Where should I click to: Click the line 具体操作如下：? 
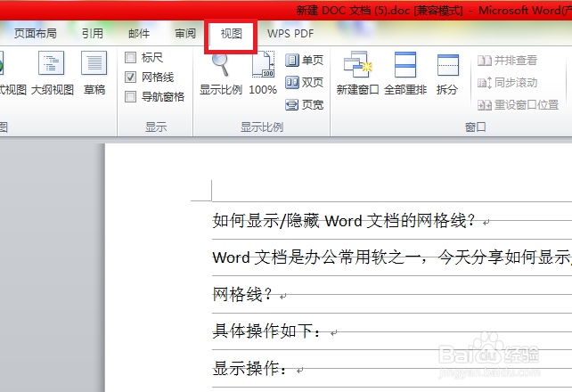(266, 331)
